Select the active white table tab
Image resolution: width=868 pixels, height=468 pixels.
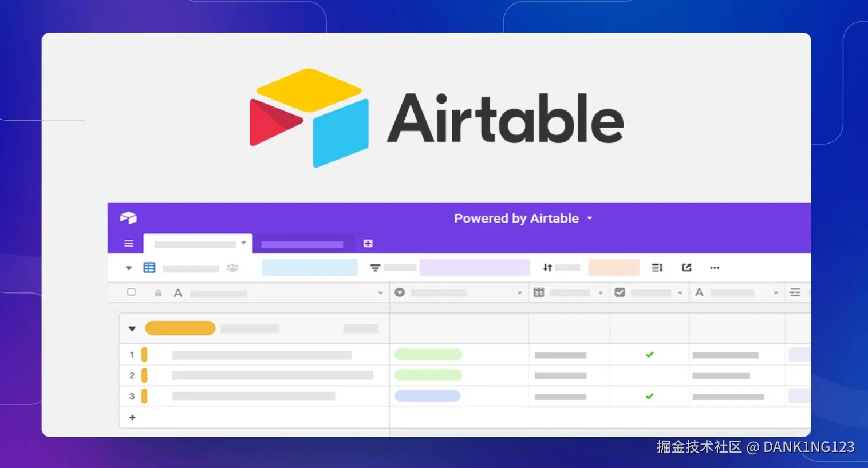tap(198, 244)
